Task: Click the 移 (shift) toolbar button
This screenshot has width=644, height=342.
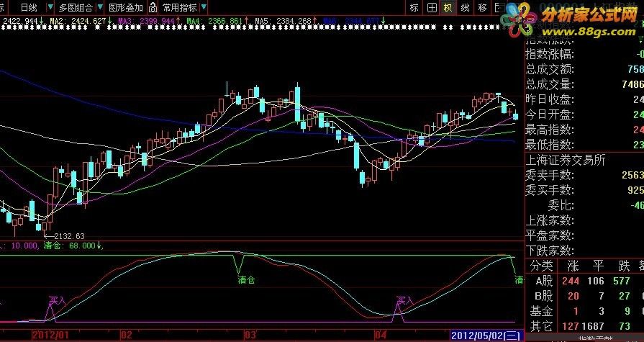Action: tap(482, 7)
